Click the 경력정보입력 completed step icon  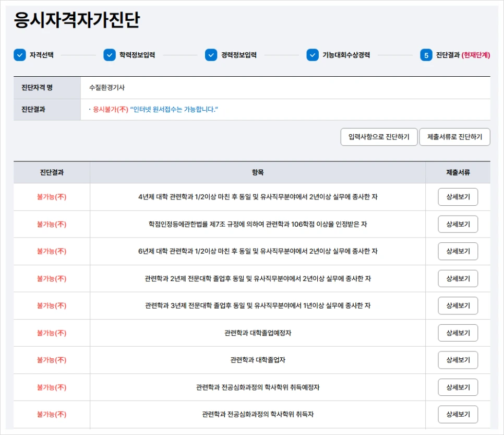pyautogui.click(x=210, y=55)
